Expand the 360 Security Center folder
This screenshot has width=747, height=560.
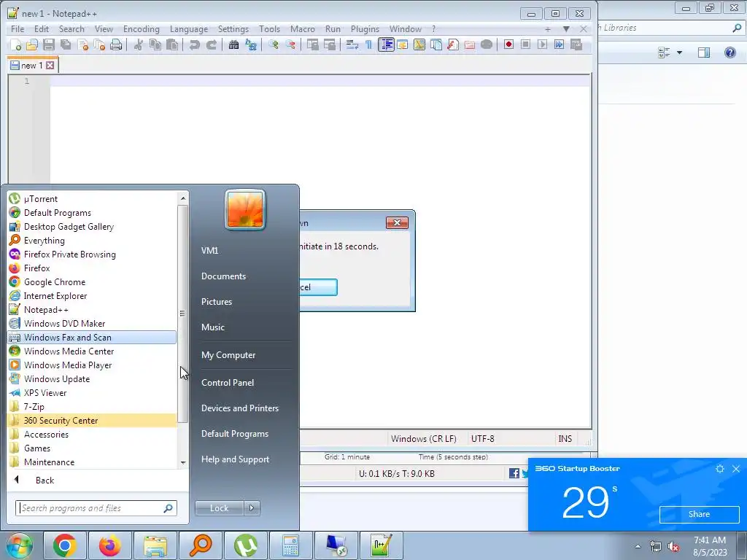[x=92, y=421]
